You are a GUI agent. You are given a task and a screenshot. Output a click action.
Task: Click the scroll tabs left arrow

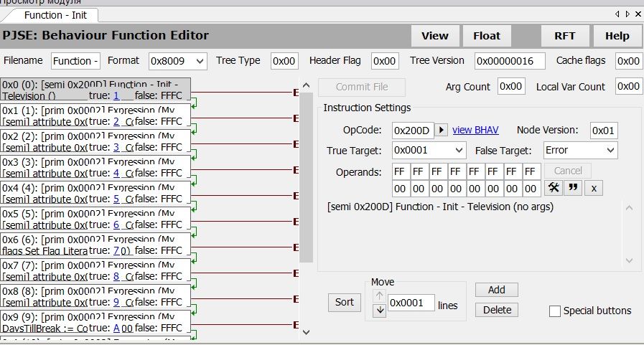(x=617, y=14)
